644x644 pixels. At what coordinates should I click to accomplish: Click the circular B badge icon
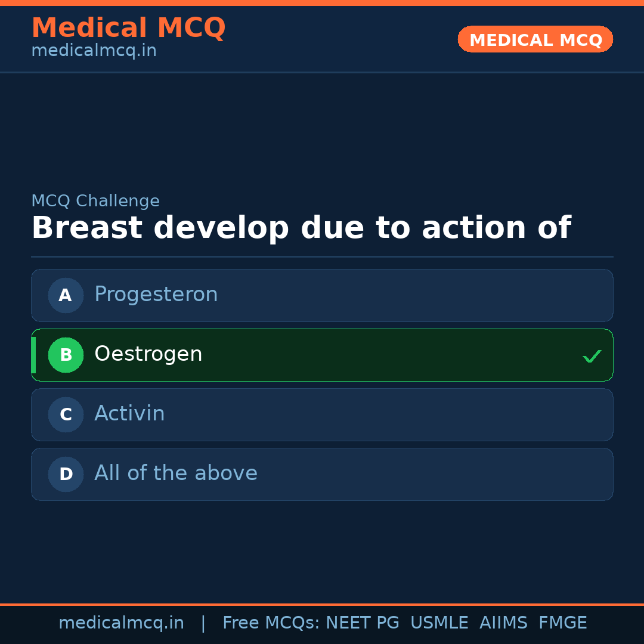[x=66, y=355]
